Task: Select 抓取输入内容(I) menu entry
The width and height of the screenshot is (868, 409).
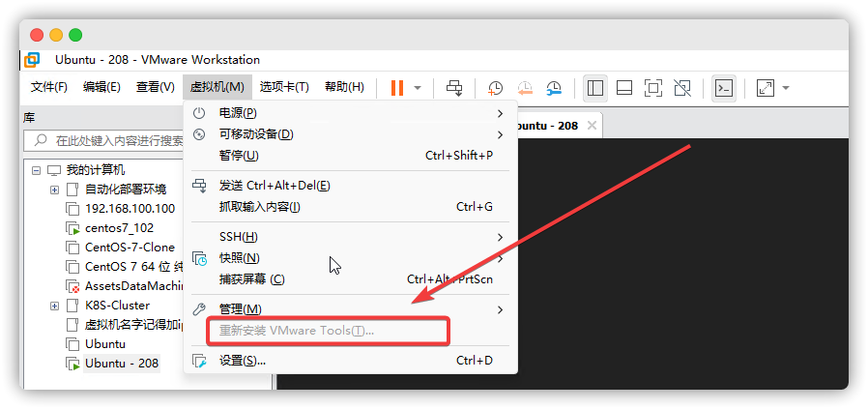Action: point(351,207)
